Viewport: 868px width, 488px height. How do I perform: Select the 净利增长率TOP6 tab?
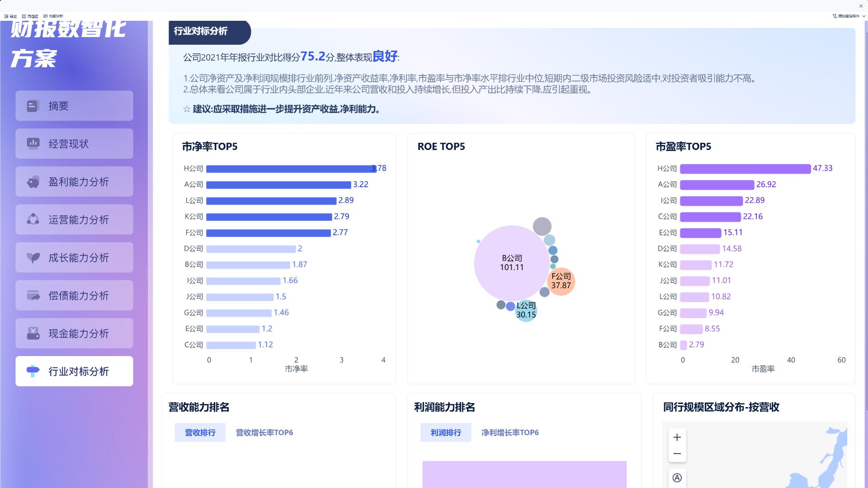510,432
